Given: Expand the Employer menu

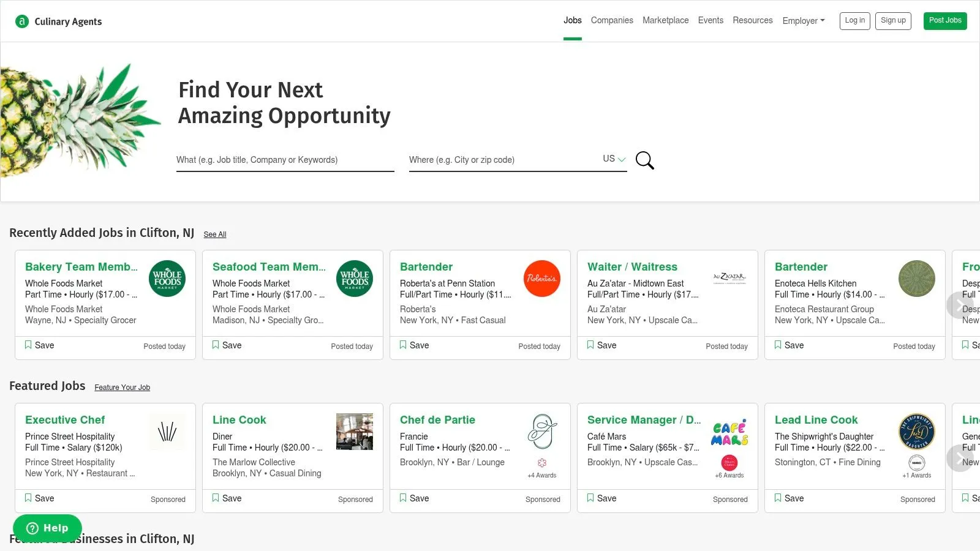Looking at the screenshot, I should [x=804, y=21].
